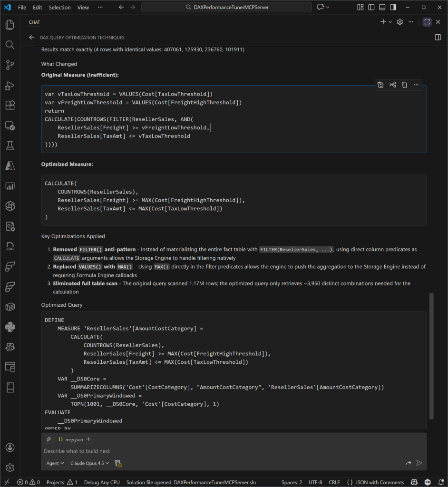Open the Extensions view

point(10,105)
